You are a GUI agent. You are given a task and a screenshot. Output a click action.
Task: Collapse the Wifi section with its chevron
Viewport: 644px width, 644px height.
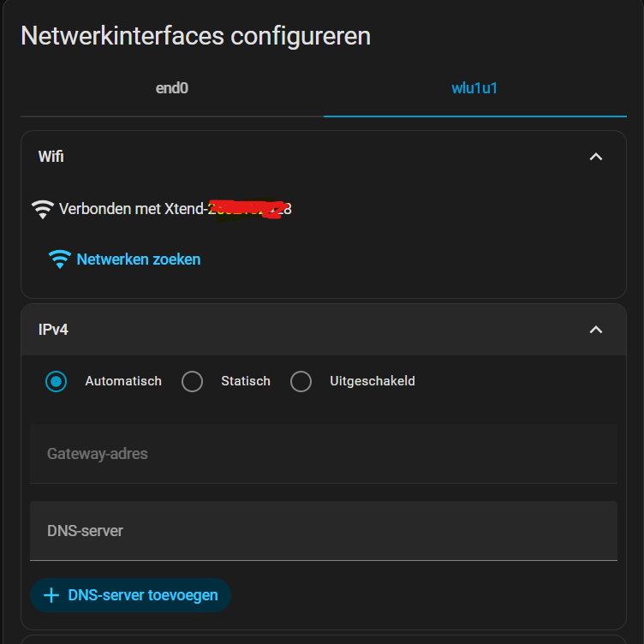(x=596, y=157)
